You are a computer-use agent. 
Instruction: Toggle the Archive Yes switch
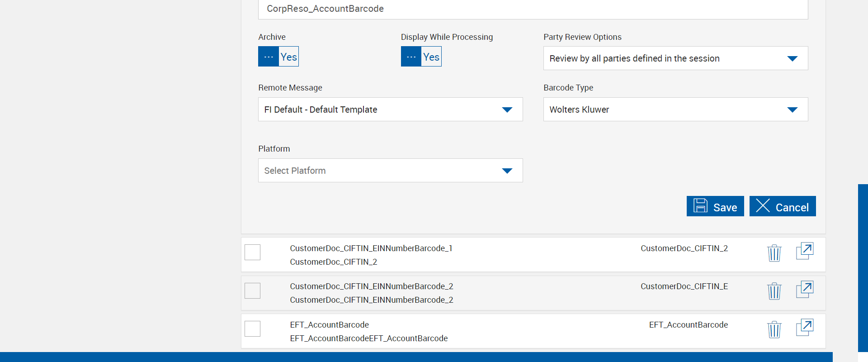[278, 57]
